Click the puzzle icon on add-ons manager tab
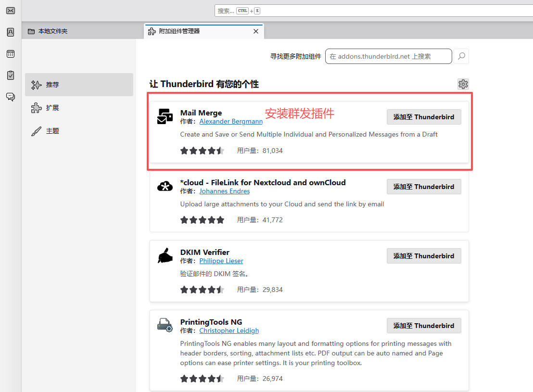Image resolution: width=533 pixels, height=392 pixels. [x=152, y=31]
